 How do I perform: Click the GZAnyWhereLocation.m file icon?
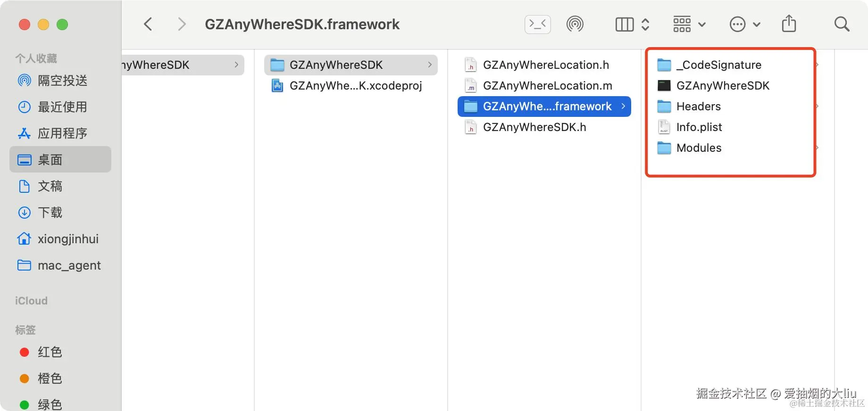click(471, 86)
